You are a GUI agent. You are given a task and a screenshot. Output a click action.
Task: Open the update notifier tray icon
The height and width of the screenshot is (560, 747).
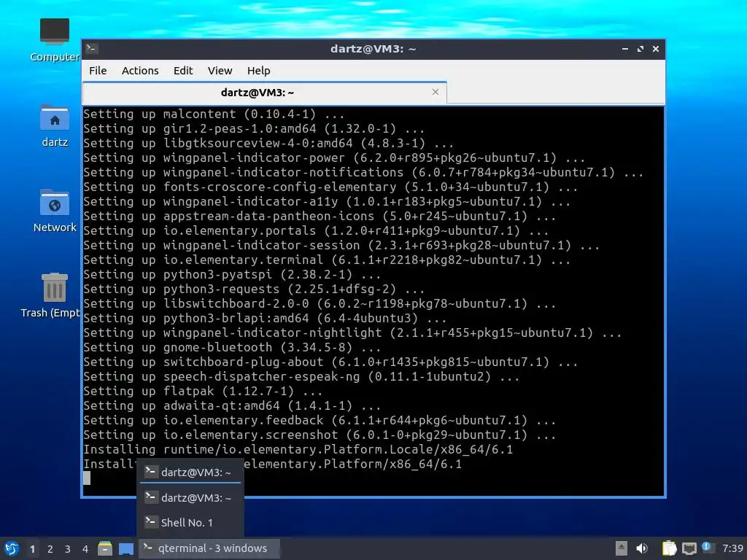coord(708,548)
